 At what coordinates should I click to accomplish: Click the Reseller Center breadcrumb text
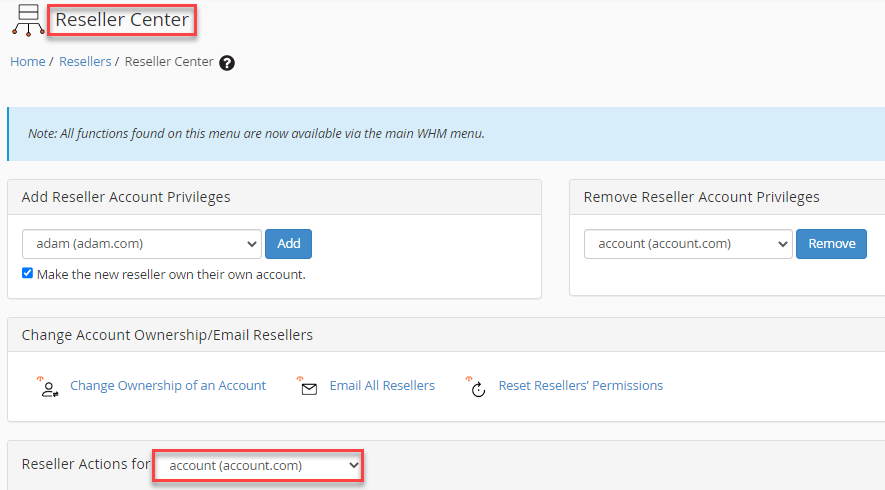169,62
